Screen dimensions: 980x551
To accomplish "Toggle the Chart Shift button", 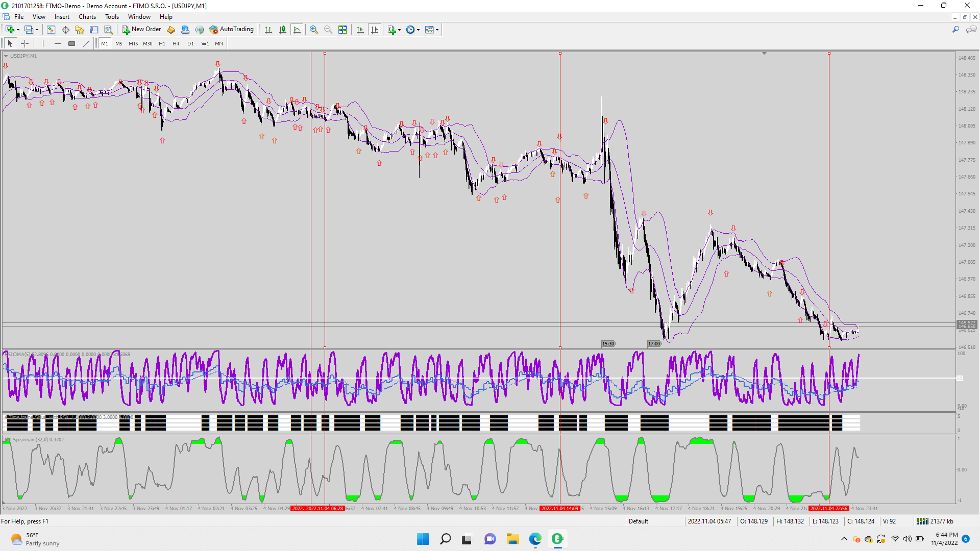I will click(x=375, y=30).
